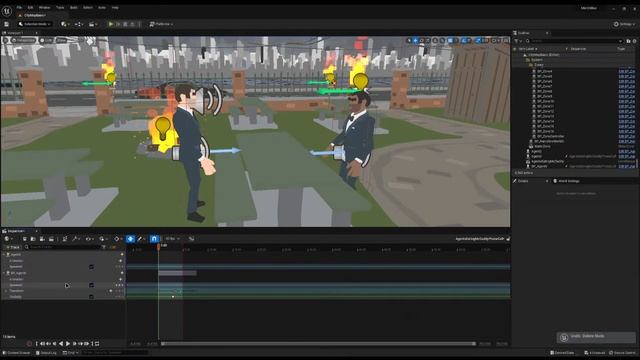Click the orange timeline playhead marker
The image size is (640, 360).
point(159,246)
